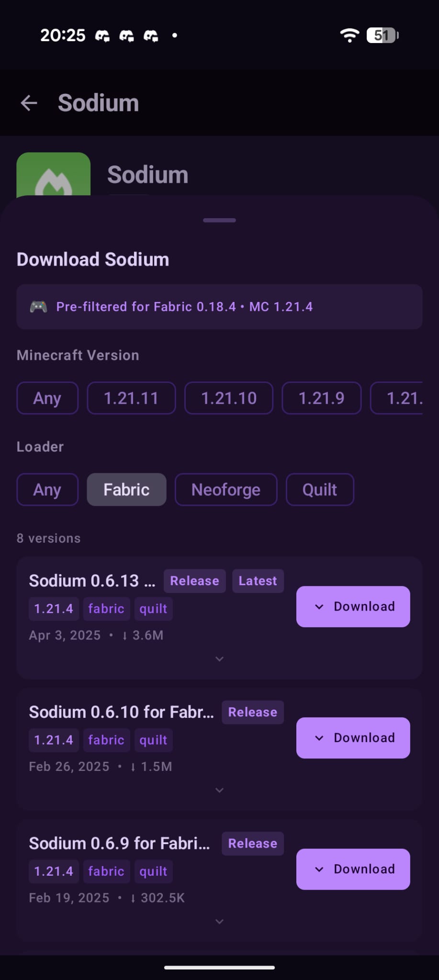Tap the battery indicator showing 51
Image resolution: width=439 pixels, height=980 pixels.
point(381,34)
